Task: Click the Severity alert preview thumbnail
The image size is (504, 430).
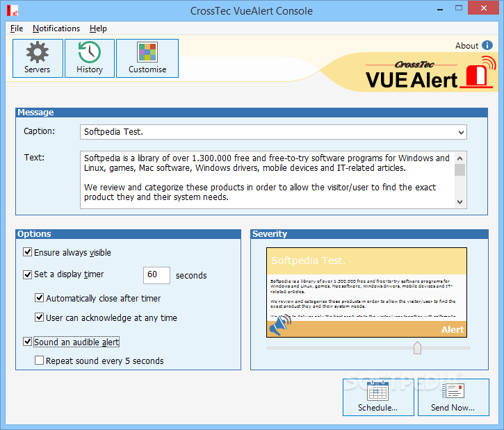Action: tap(366, 292)
